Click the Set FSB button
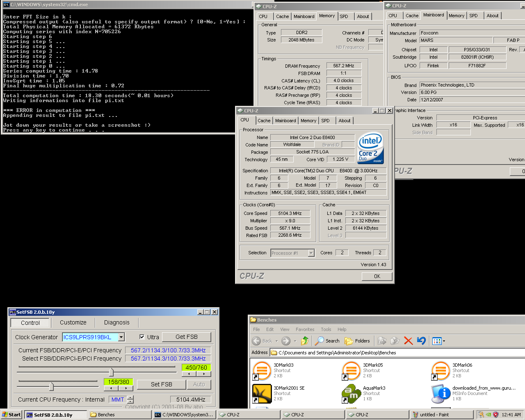Screen dimensions: 525x420 [161, 384]
